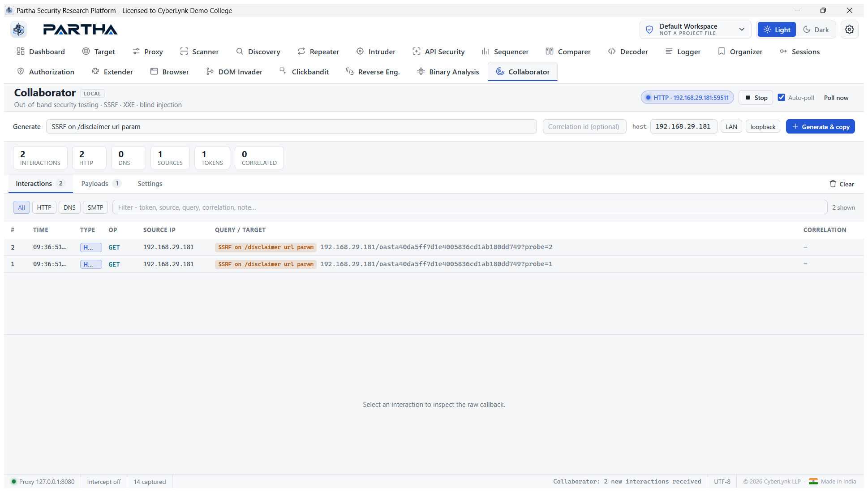Click Generate & copy button

(821, 127)
